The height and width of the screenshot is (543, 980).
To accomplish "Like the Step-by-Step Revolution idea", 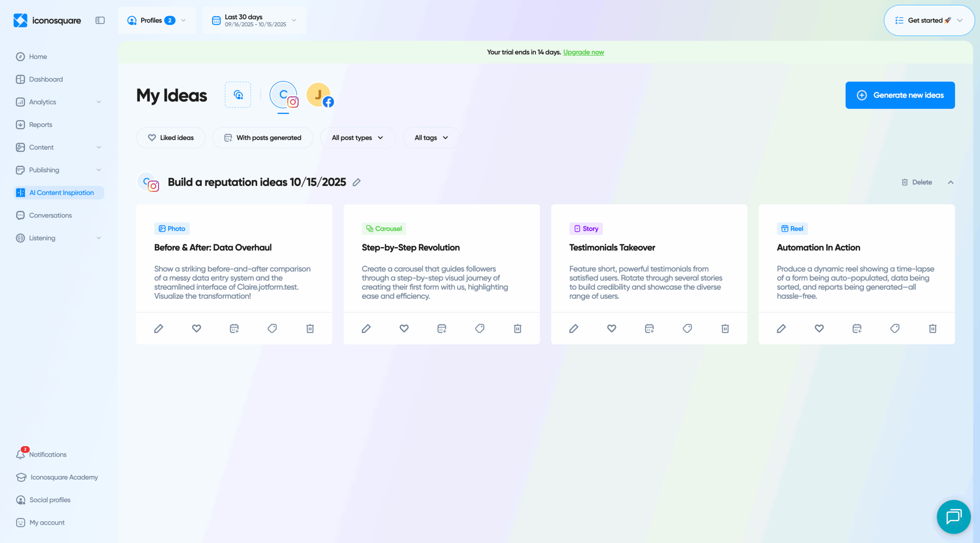I will point(404,328).
